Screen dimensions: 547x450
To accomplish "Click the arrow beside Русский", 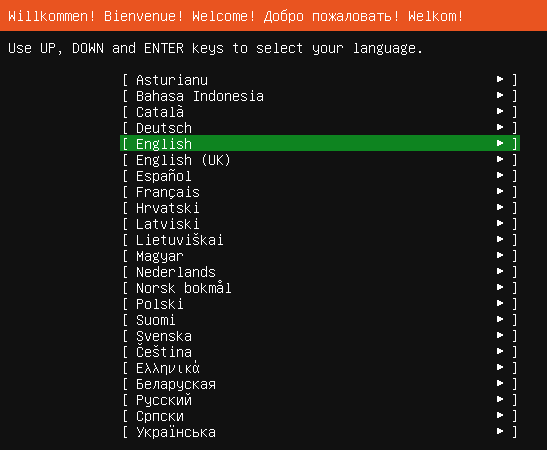I will (500, 399).
